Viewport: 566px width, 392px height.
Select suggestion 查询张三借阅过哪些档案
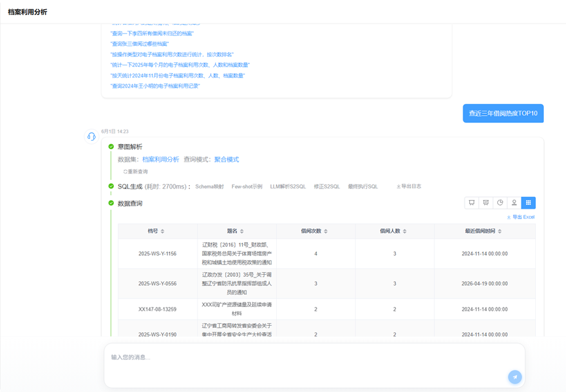click(139, 44)
